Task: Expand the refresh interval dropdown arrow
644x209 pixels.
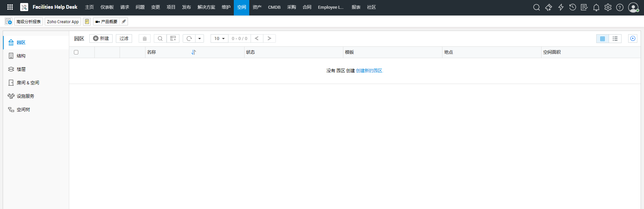Action: pos(200,39)
